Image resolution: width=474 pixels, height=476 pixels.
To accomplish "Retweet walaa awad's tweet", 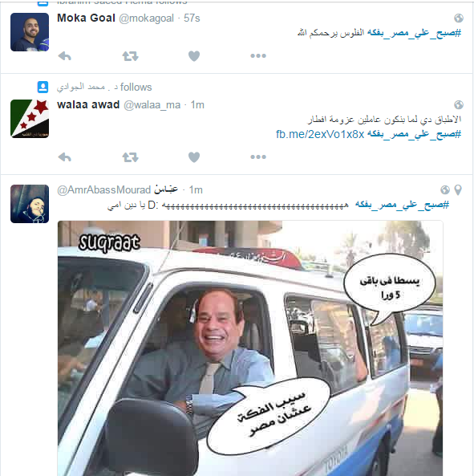I will pyautogui.click(x=131, y=157).
